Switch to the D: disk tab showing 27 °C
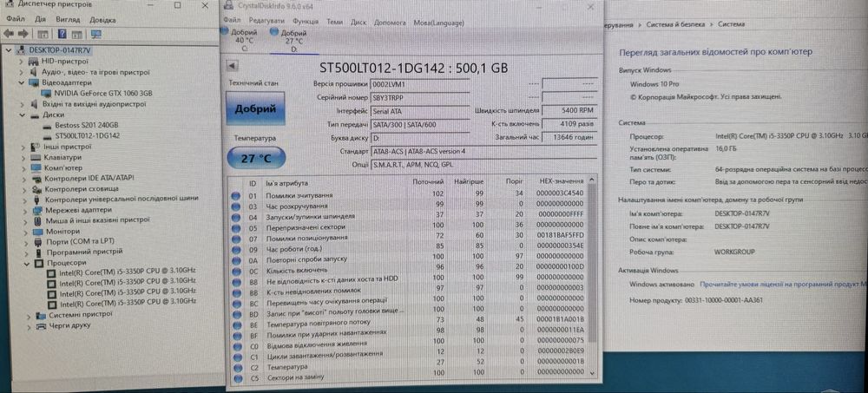Image resolution: width=868 pixels, height=393 pixels. pyautogui.click(x=293, y=41)
